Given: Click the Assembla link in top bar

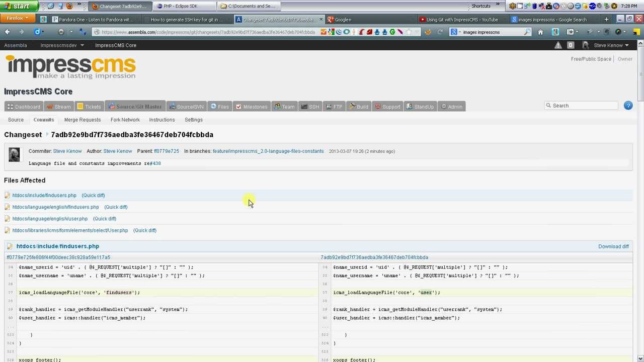Looking at the screenshot, I should click(16, 45).
